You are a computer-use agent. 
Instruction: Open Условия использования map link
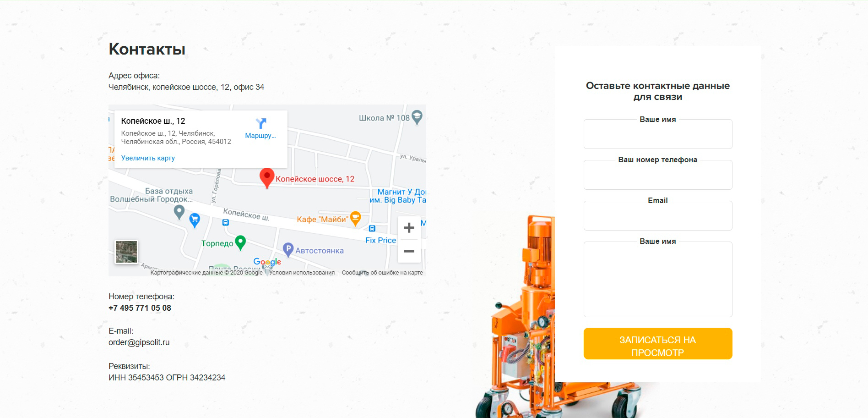(x=302, y=273)
